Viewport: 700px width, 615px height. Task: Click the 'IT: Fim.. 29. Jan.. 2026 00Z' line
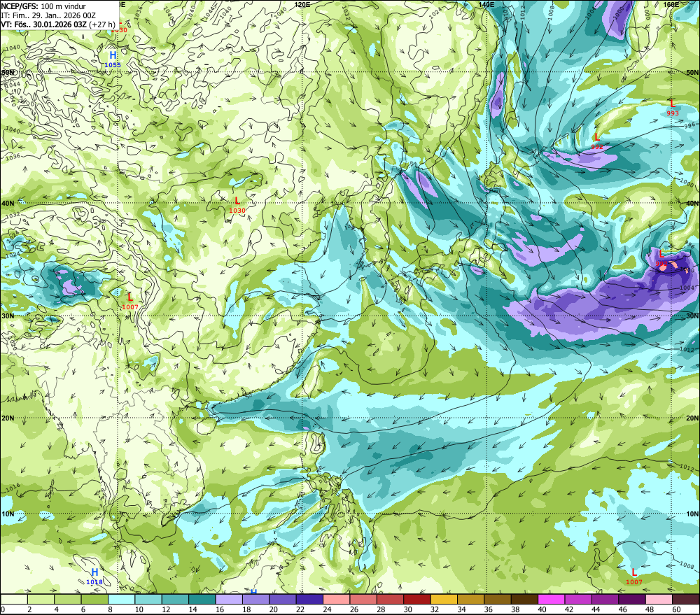point(48,15)
